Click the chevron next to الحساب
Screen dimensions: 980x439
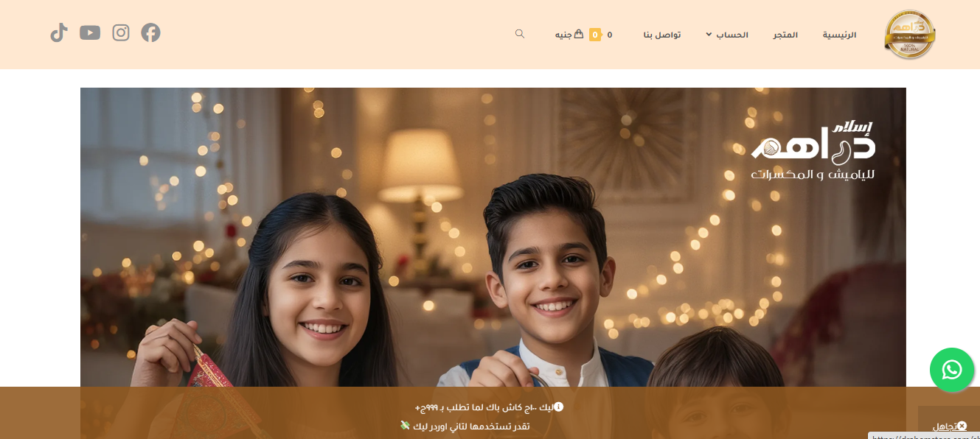tap(709, 35)
